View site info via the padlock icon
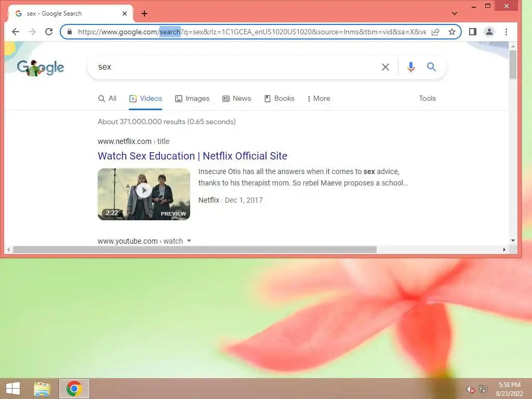 (70, 32)
